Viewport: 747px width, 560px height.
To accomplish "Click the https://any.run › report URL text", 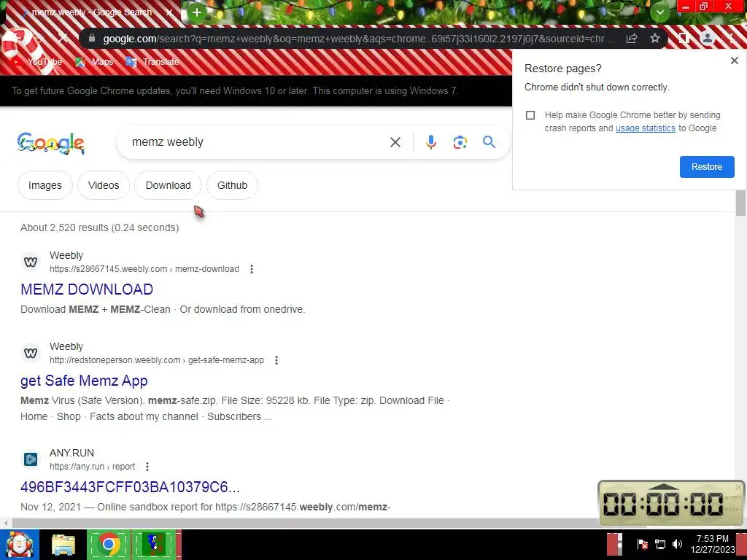I will coord(93,467).
